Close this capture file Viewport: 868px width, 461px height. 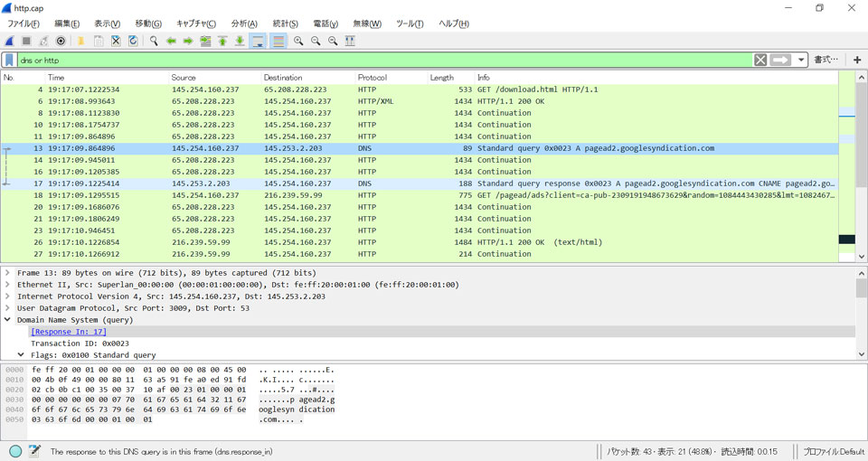click(115, 41)
